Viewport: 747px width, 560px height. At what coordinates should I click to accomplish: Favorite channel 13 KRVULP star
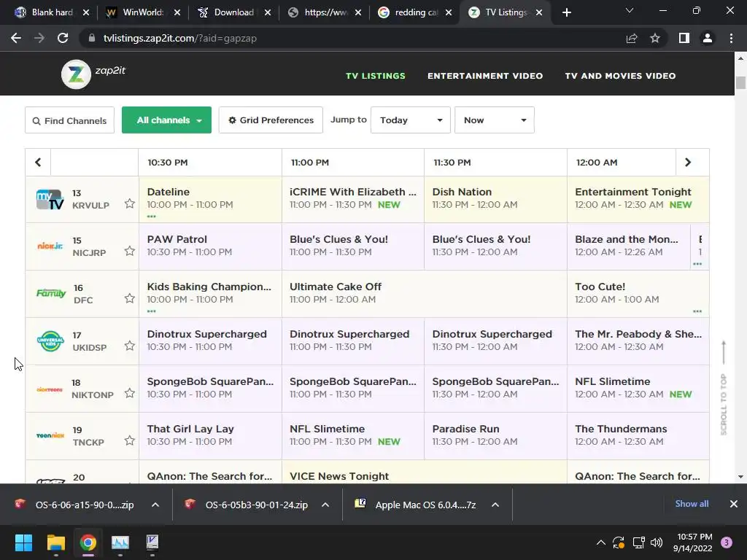pyautogui.click(x=130, y=204)
